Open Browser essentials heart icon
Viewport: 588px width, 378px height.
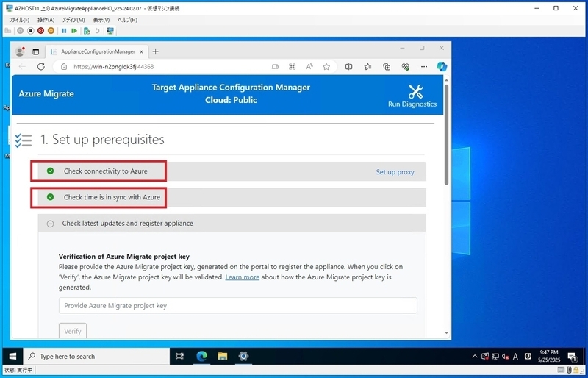(x=405, y=67)
